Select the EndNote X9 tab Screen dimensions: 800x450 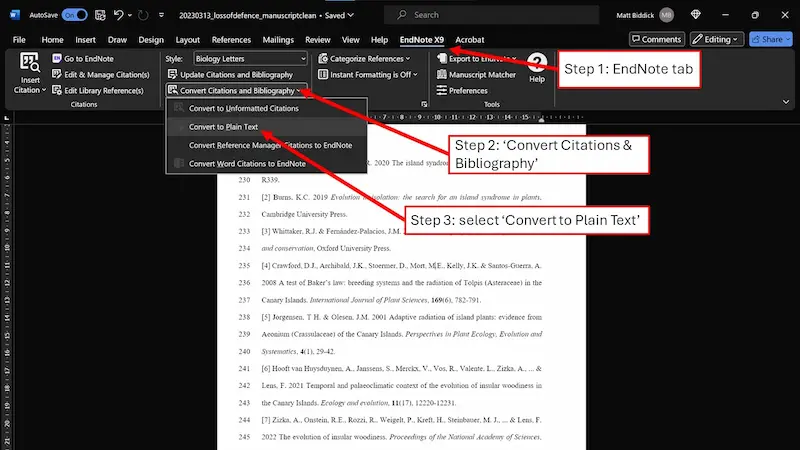(421, 40)
